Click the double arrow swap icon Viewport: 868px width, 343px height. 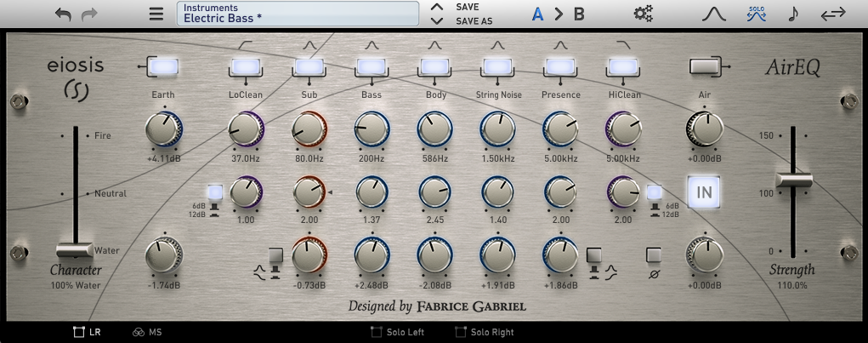tap(833, 14)
